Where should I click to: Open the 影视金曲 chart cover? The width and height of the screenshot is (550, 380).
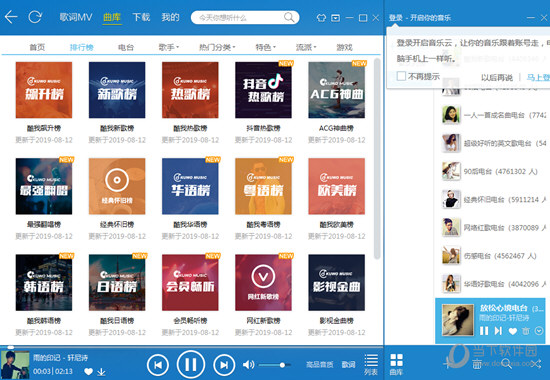[336, 282]
